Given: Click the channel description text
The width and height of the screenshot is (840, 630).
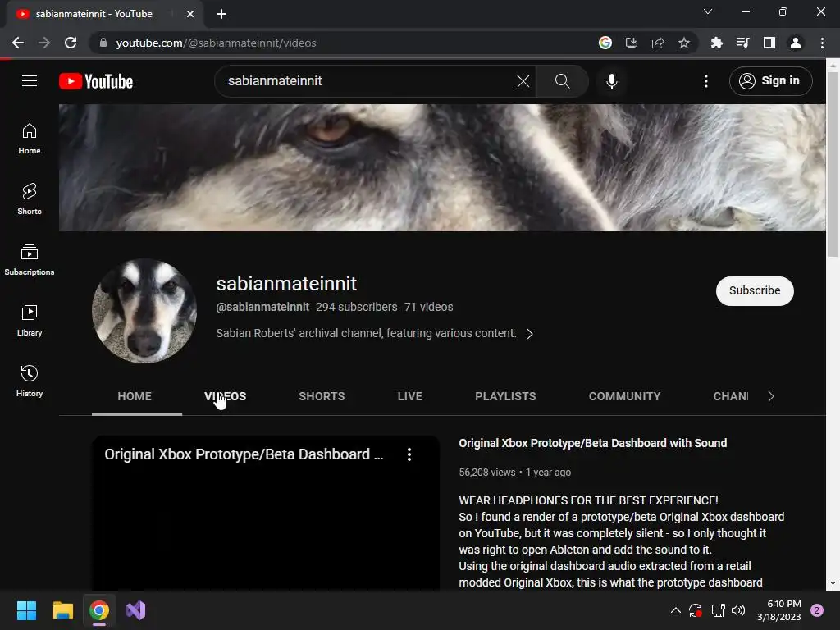Looking at the screenshot, I should [x=366, y=333].
